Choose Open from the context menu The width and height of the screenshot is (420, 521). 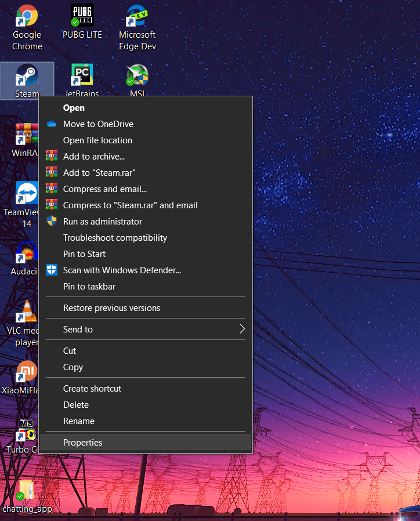[x=146, y=108]
